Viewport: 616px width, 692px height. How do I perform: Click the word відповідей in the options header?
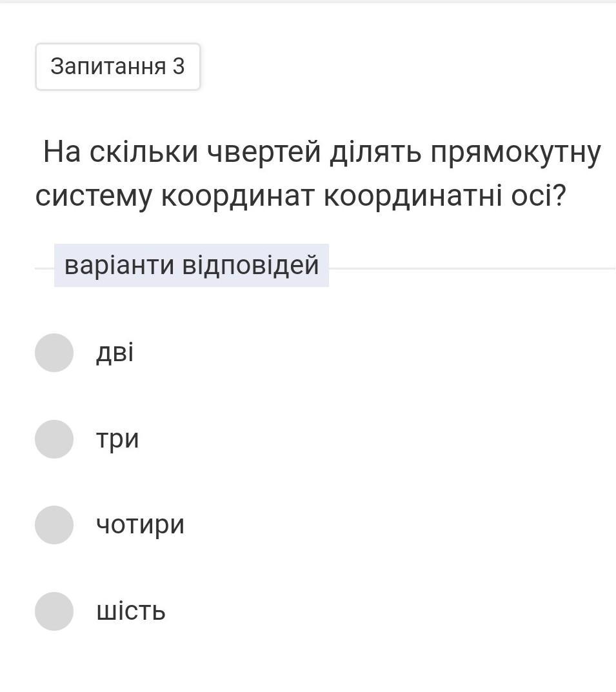(x=251, y=265)
